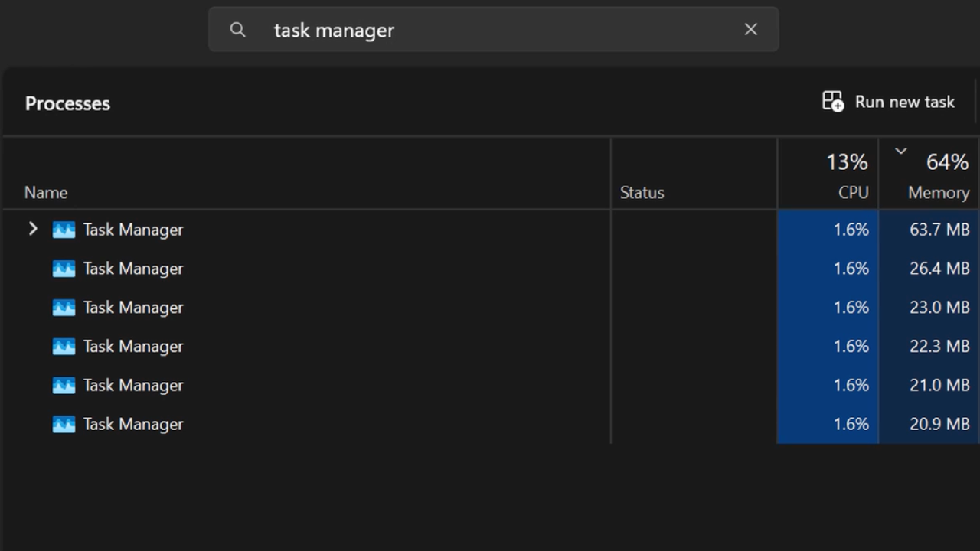This screenshot has width=980, height=551.
Task: Sort processes by the CPU column
Action: (x=853, y=192)
